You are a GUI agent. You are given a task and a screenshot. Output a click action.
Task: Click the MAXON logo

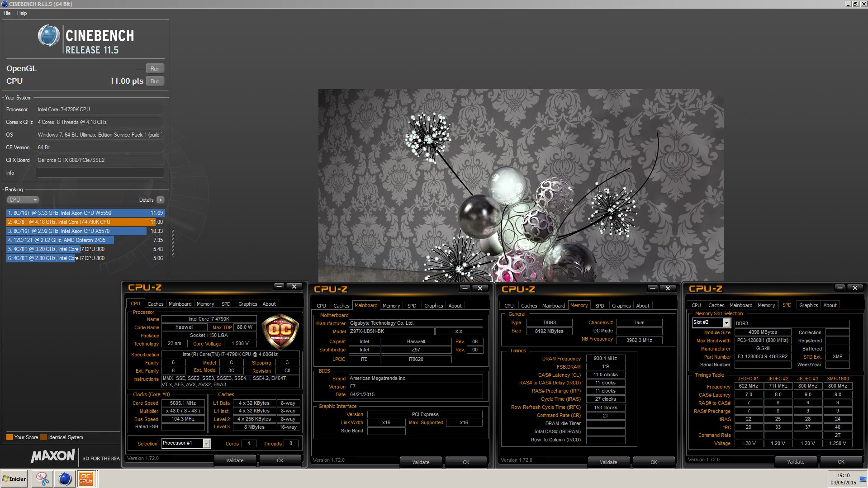click(x=52, y=456)
